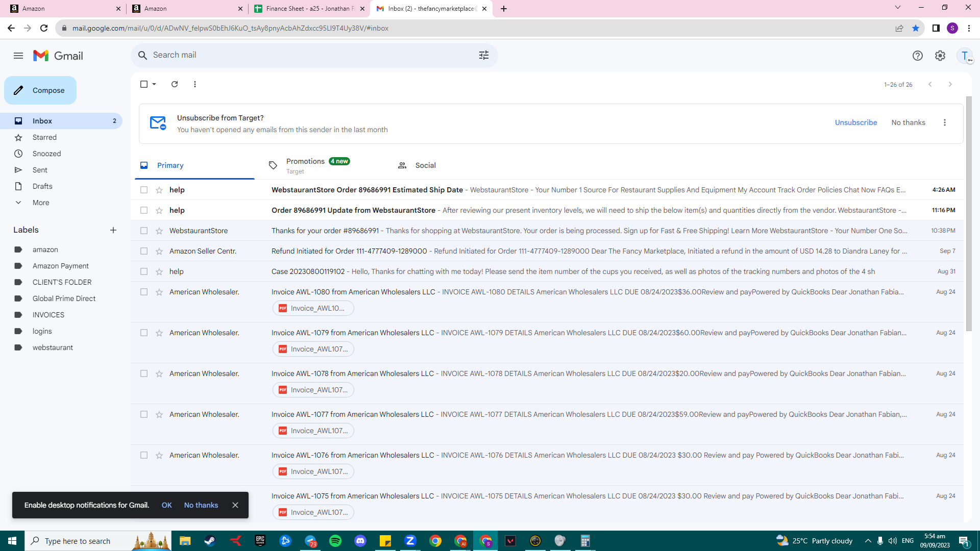Star the Amazon Seller Central refund email

pos(159,252)
